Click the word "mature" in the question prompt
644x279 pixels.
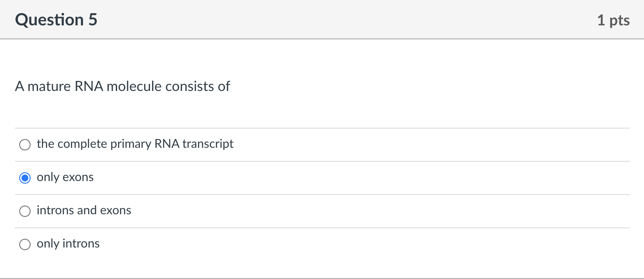49,86
